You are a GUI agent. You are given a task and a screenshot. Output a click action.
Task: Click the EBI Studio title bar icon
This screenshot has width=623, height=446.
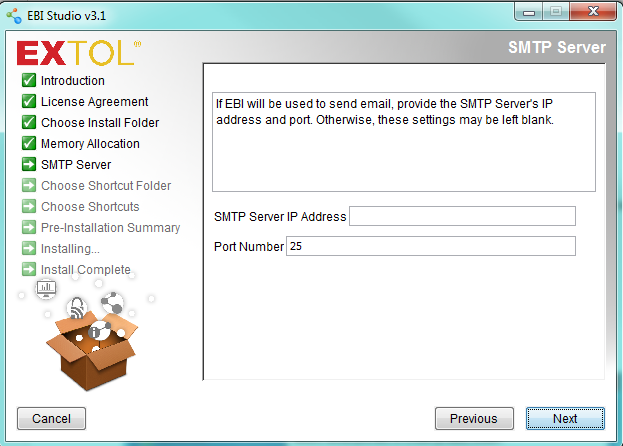(x=14, y=15)
